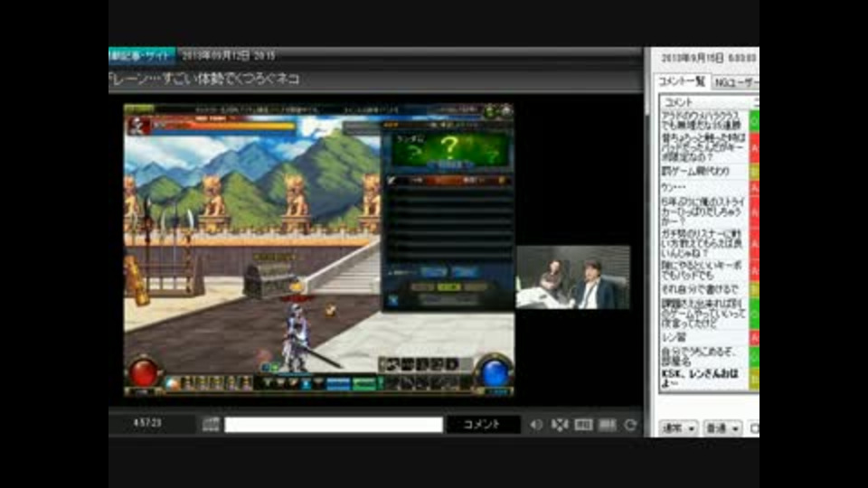The width and height of the screenshot is (868, 488).
Task: Open the コメント一覧 tab
Action: 682,81
